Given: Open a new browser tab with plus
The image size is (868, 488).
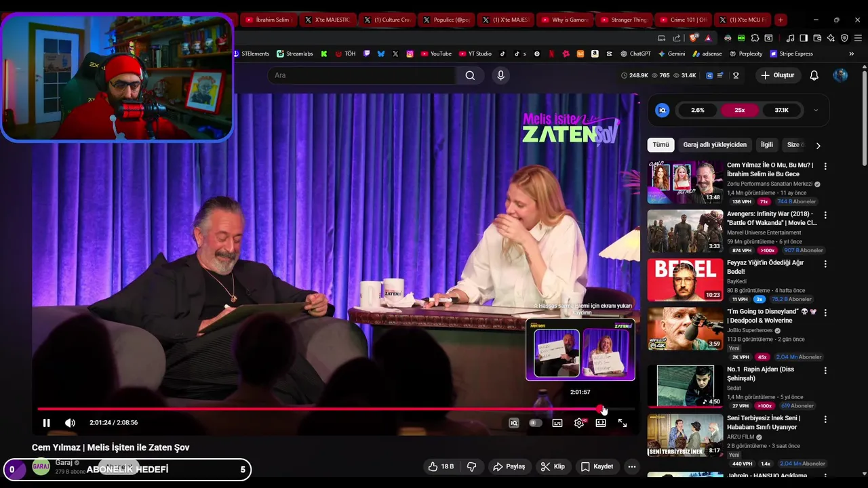Looking at the screenshot, I should (781, 20).
